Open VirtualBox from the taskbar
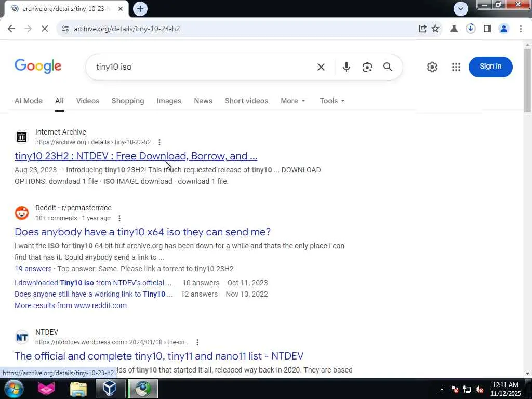 [110, 389]
